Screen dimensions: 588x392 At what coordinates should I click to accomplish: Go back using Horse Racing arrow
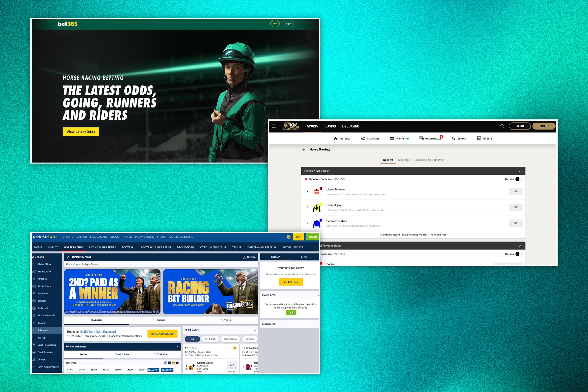click(304, 149)
